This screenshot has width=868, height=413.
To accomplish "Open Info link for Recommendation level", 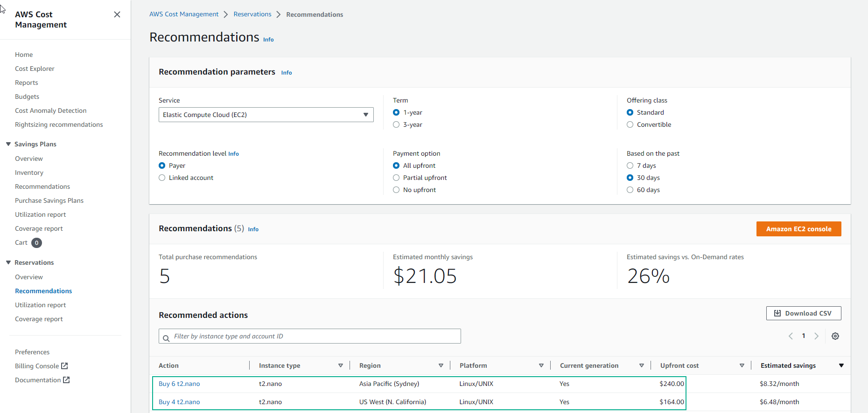I will [x=233, y=154].
